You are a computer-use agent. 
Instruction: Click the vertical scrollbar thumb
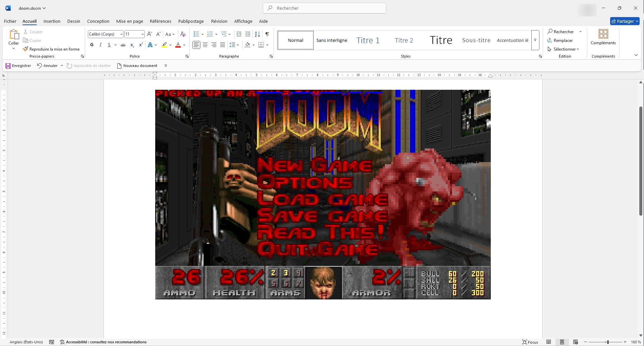[641, 161]
